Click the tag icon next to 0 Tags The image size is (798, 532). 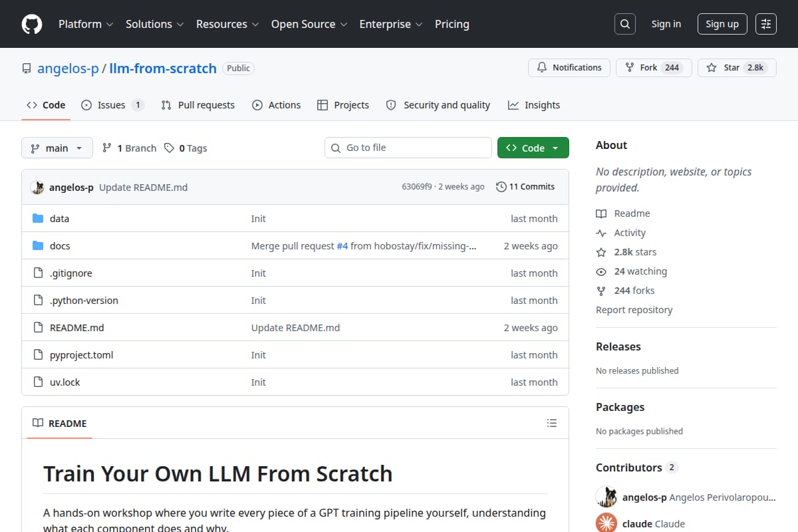[x=170, y=148]
